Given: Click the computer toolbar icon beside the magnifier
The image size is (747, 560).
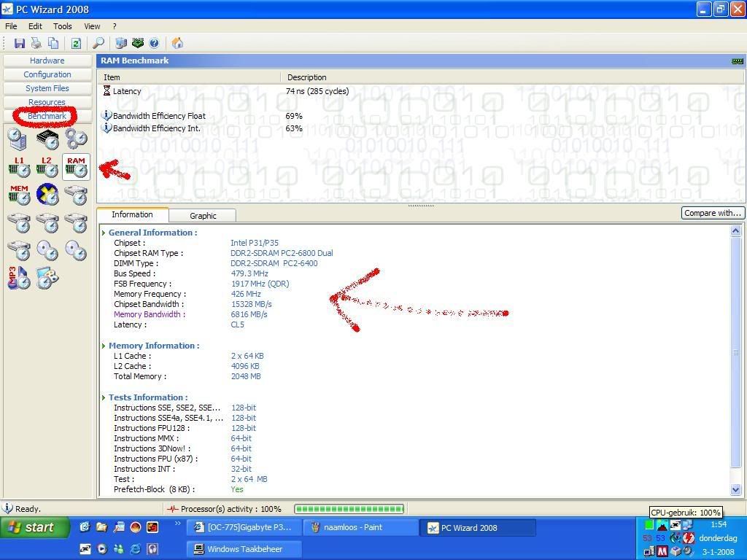Looking at the screenshot, I should pos(121,43).
